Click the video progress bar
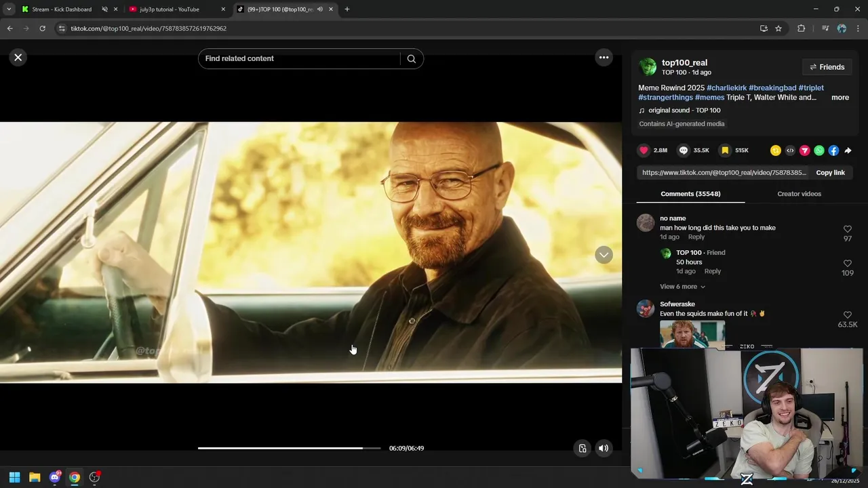Viewport: 868px width, 488px height. (289, 448)
